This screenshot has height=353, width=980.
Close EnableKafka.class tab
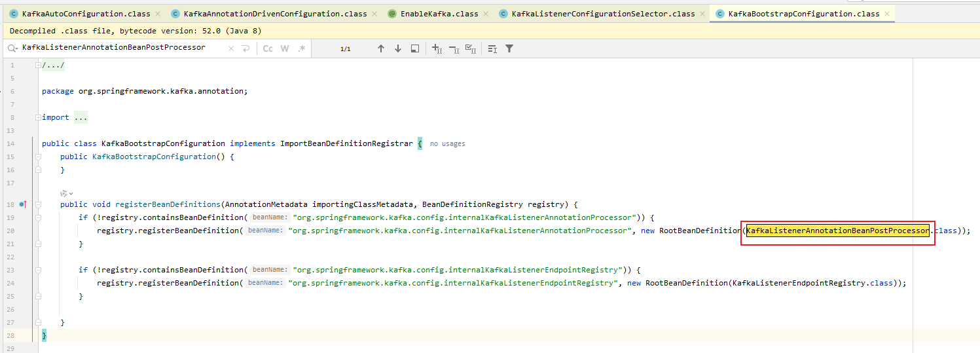tap(486, 14)
